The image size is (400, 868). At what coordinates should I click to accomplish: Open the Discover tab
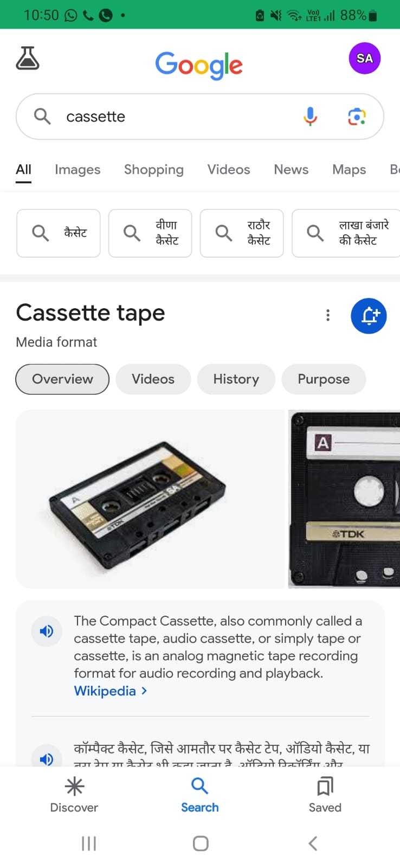tap(74, 795)
